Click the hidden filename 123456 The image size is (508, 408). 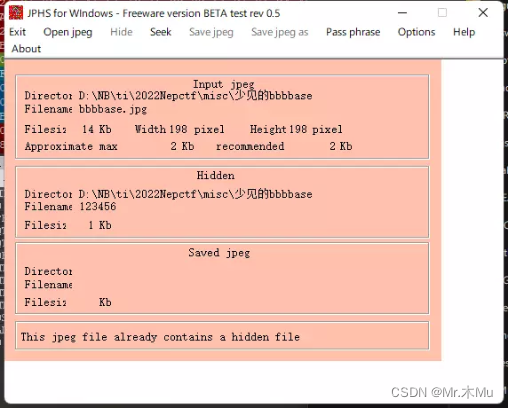(98, 207)
